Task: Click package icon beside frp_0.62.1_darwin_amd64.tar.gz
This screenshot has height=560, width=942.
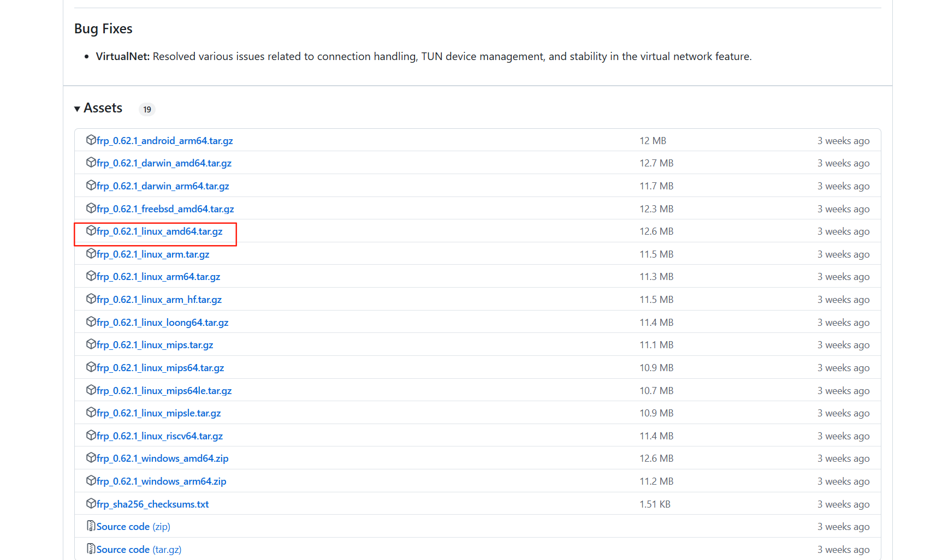Action: tap(91, 163)
